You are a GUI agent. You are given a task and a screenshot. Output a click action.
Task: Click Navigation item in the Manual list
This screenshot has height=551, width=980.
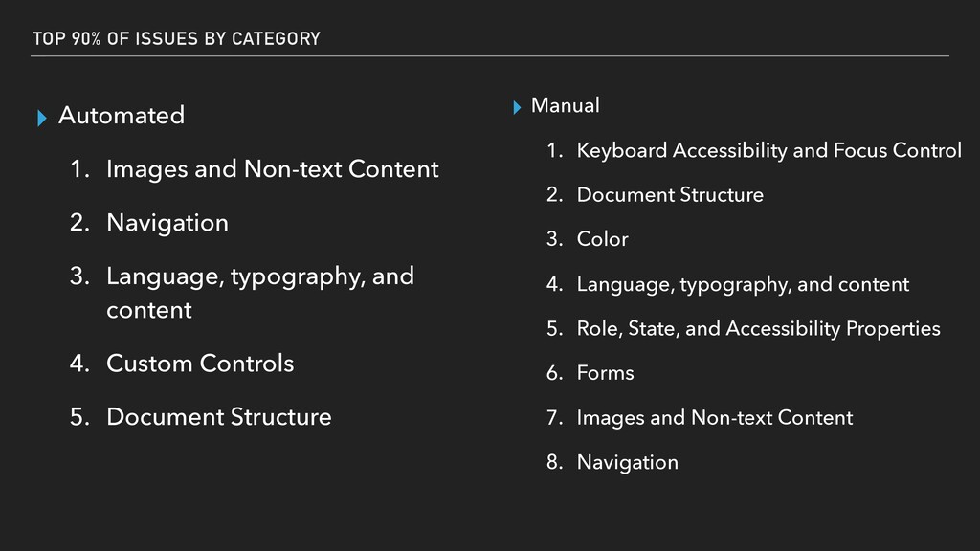(628, 463)
